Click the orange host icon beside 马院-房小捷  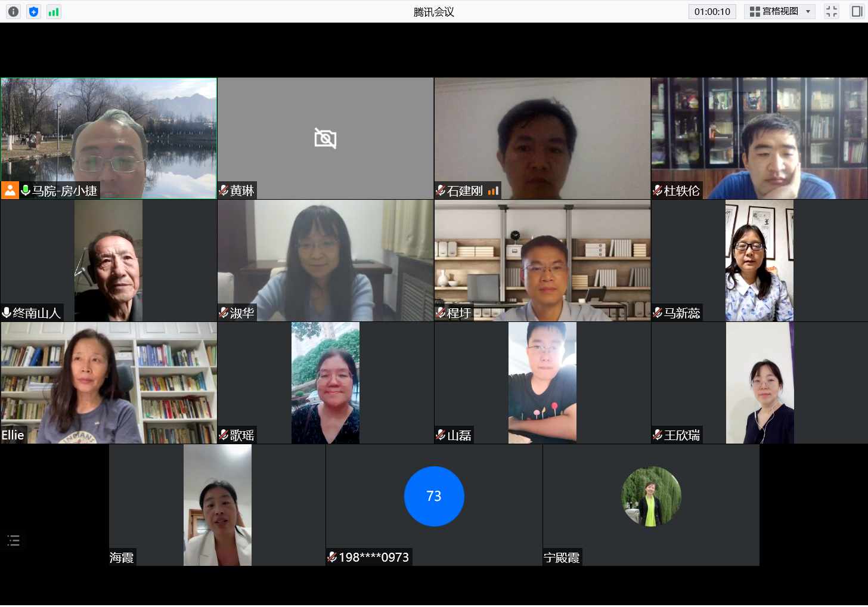[x=10, y=190]
